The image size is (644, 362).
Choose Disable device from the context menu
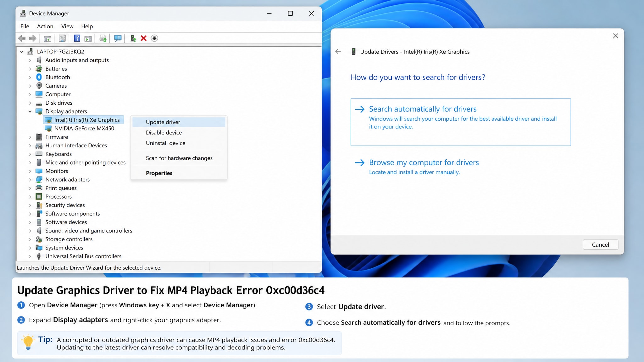point(179,133)
